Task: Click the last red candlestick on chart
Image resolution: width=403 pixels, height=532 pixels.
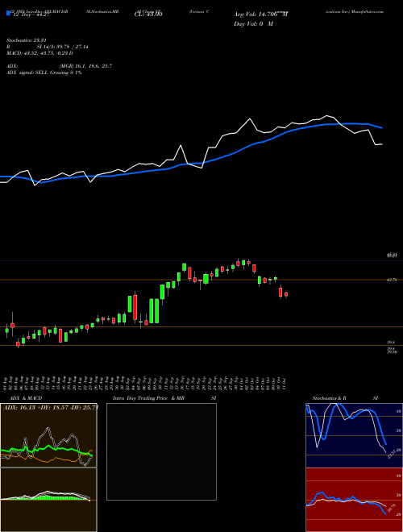Action: 286,295
